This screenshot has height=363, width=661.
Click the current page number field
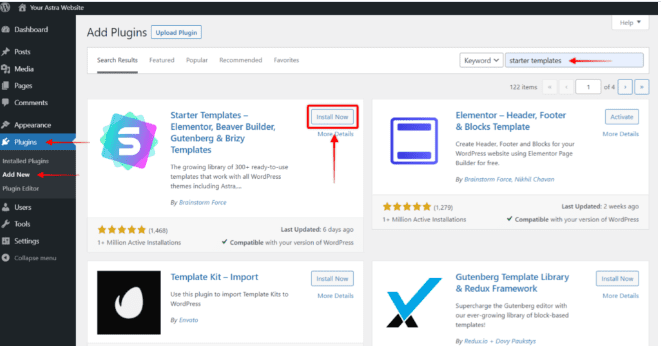588,87
